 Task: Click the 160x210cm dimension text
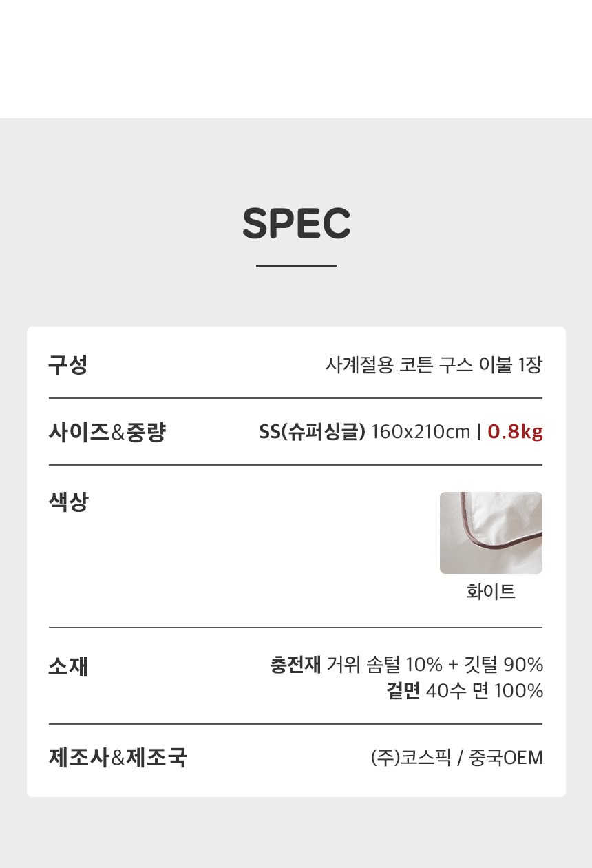[421, 433]
